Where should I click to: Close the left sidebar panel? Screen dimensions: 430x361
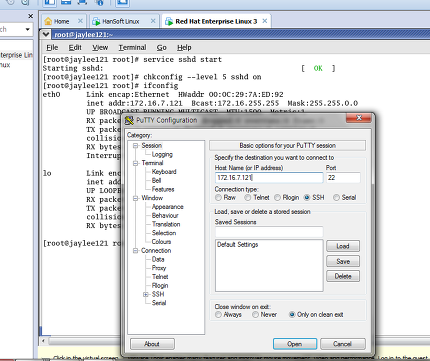(x=30, y=16)
